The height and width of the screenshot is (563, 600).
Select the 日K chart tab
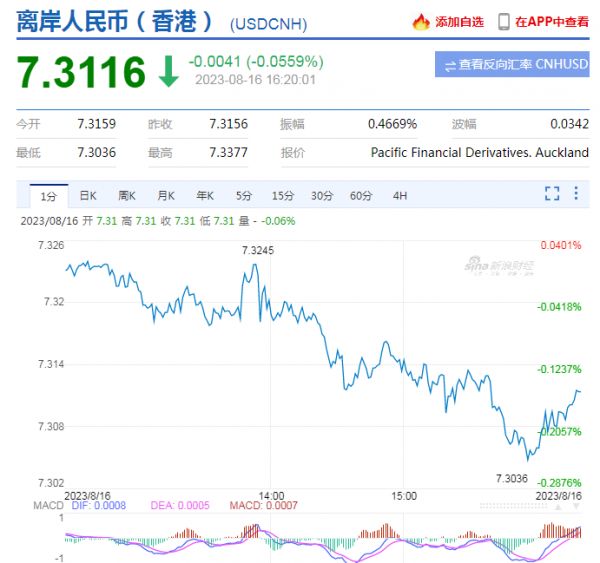tap(88, 196)
